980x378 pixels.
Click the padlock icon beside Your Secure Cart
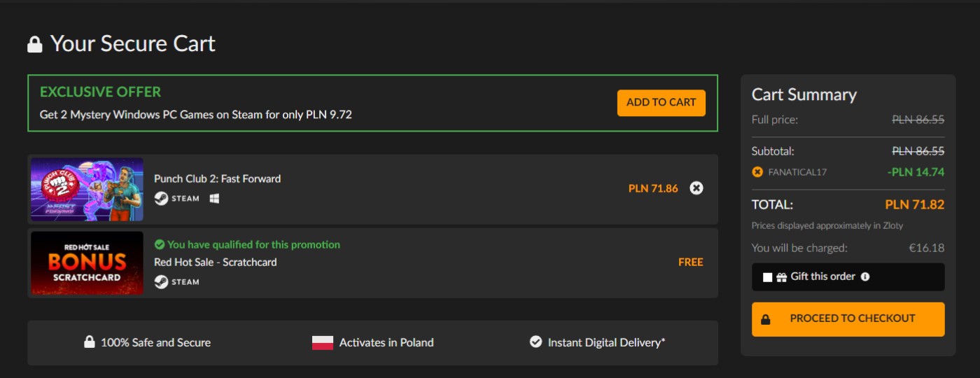[x=34, y=45]
